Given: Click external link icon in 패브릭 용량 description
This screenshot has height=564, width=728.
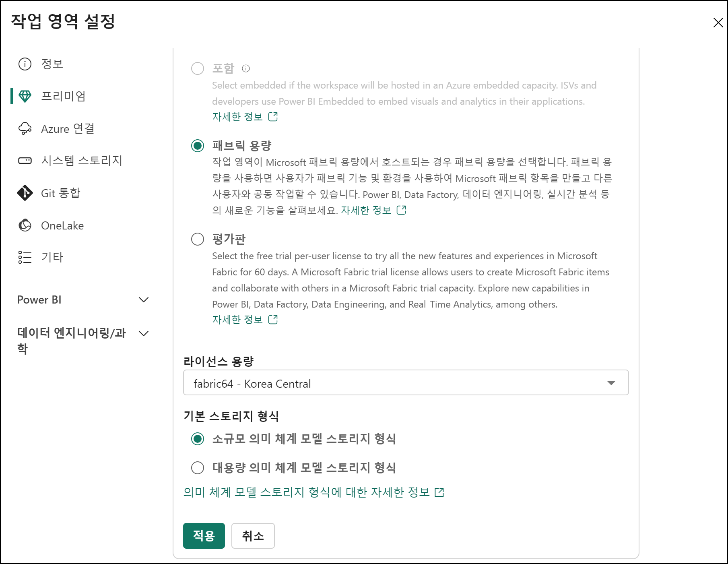Looking at the screenshot, I should point(401,210).
